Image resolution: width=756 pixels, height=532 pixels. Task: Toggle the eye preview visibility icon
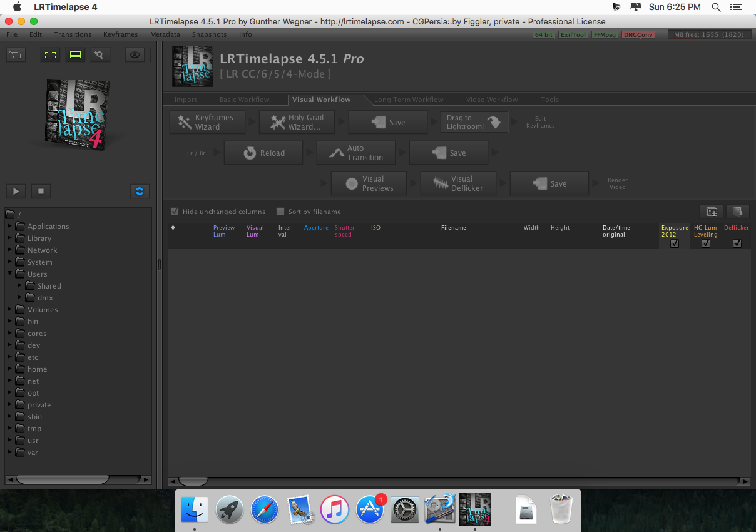[135, 54]
